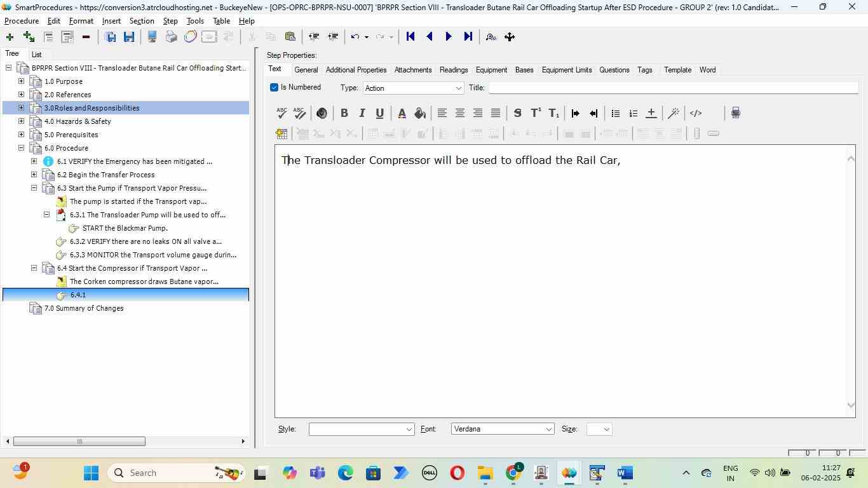Expand the 1.0 Purpose tree node
Image resolution: width=868 pixels, height=488 pixels.
(x=21, y=81)
